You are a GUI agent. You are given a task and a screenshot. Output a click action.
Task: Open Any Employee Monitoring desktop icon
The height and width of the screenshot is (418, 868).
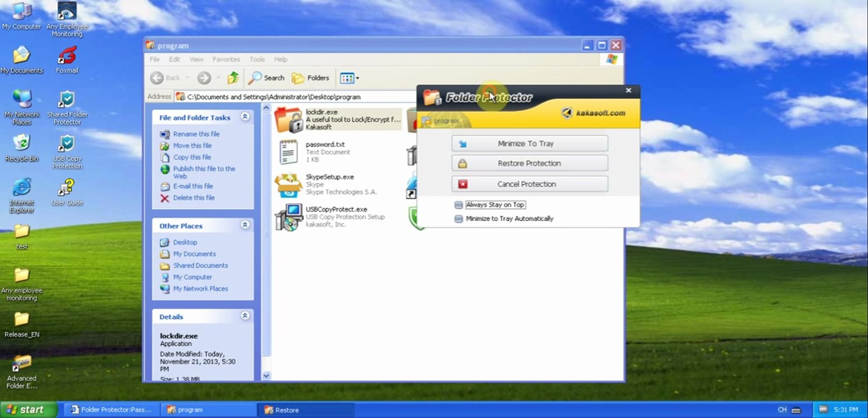click(x=67, y=19)
